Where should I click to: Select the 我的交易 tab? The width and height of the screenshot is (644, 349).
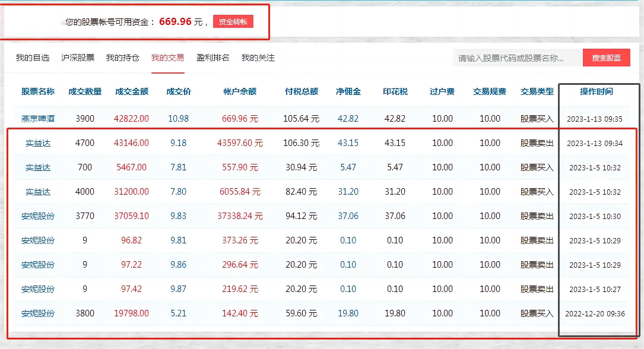(x=167, y=58)
